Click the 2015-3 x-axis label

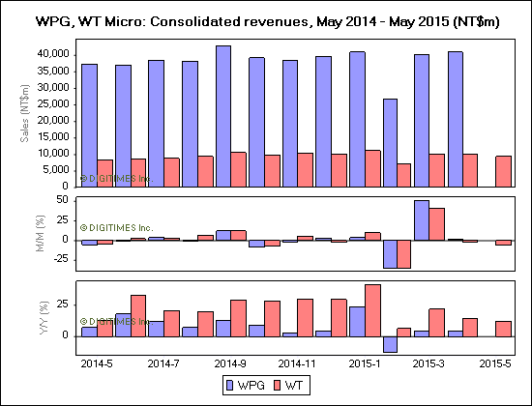(x=429, y=363)
